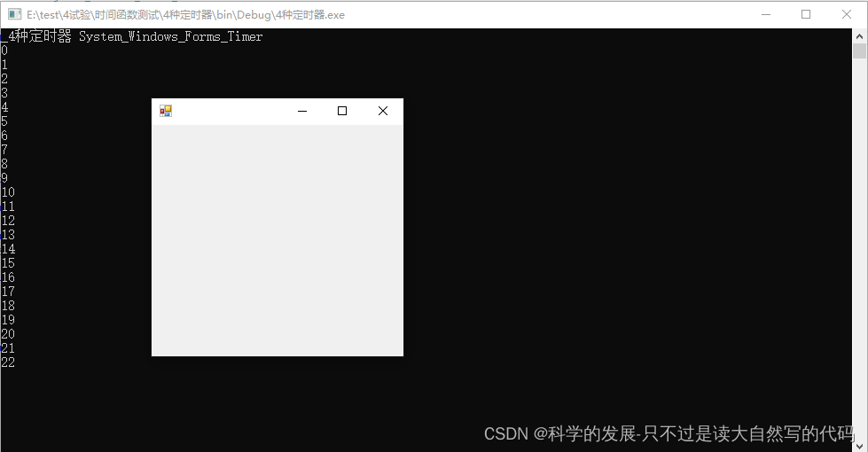Minimize the small Windows Forms window

point(302,111)
